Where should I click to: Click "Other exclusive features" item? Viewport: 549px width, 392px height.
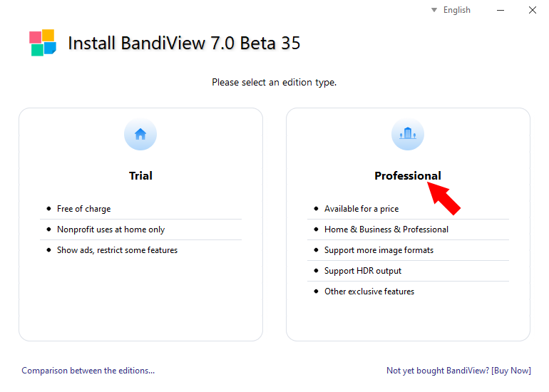pyautogui.click(x=369, y=292)
